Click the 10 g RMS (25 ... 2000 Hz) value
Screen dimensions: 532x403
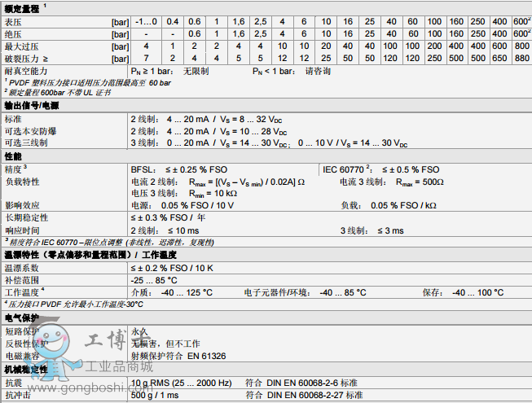coord(182,383)
